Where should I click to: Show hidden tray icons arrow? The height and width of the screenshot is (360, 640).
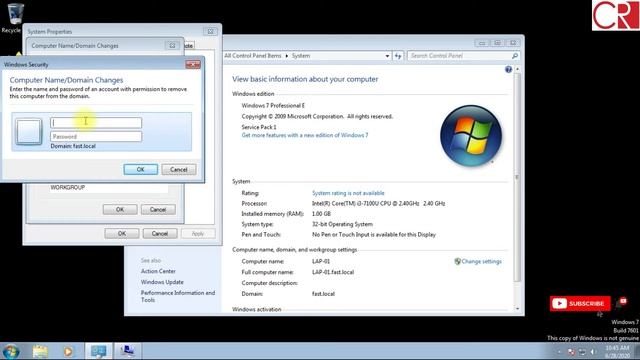coord(560,352)
